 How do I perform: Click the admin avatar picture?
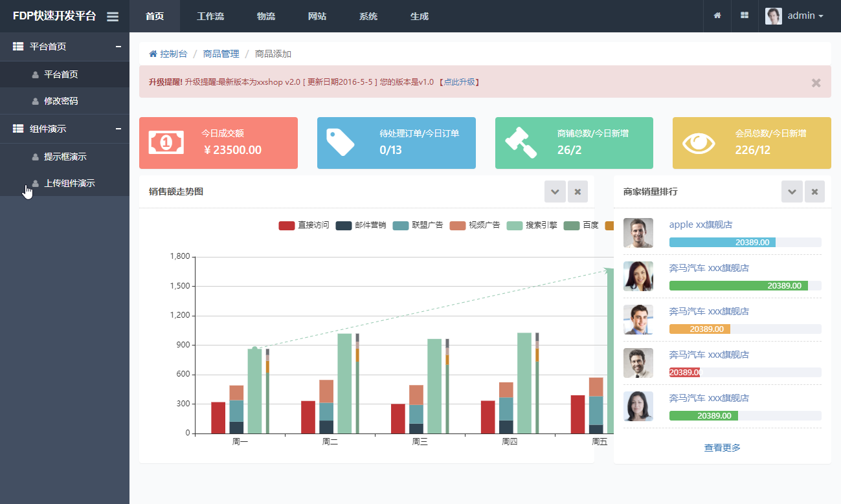(774, 16)
